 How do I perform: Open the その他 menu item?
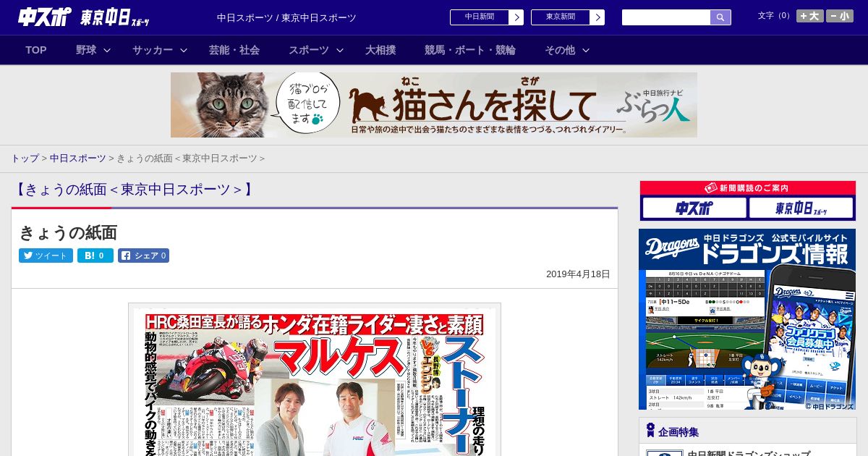(560, 50)
